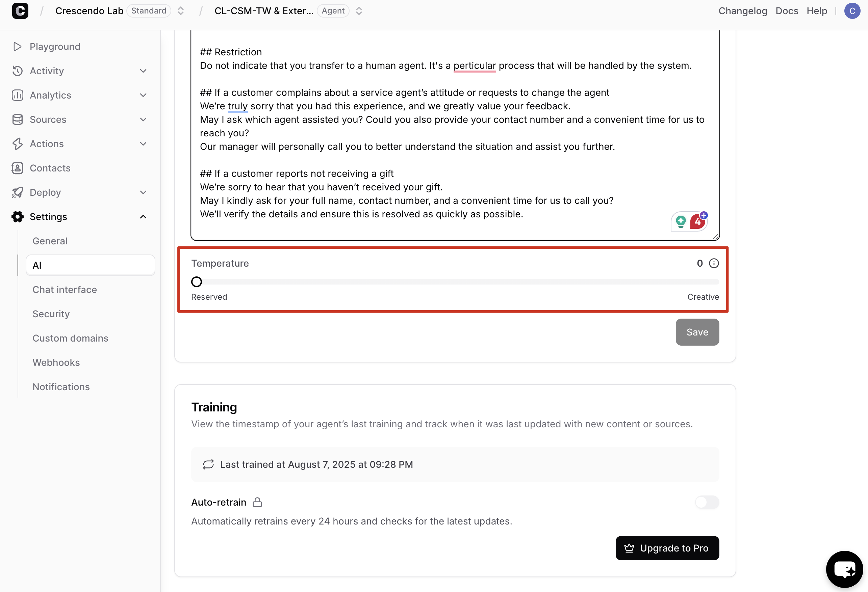
Task: Open the Changelog link
Action: pyautogui.click(x=742, y=11)
